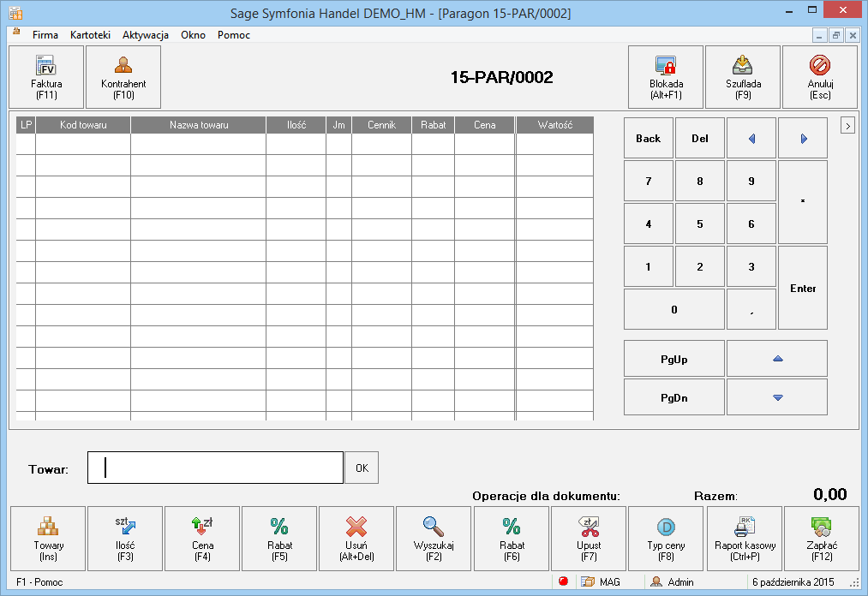Tap keypad digit 4
Screen dimensions: 868x596
click(649, 223)
